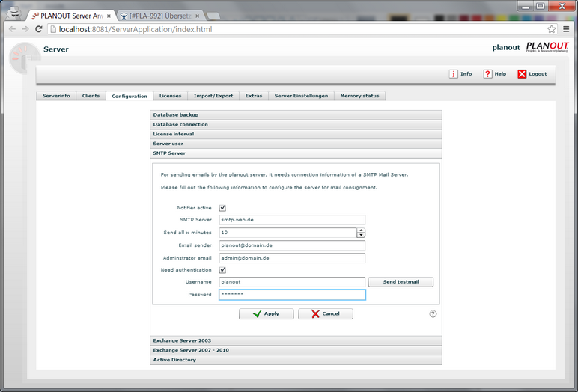This screenshot has width=578, height=392.
Task: Open Chrome hamburger menu icon
Action: pos(566,29)
